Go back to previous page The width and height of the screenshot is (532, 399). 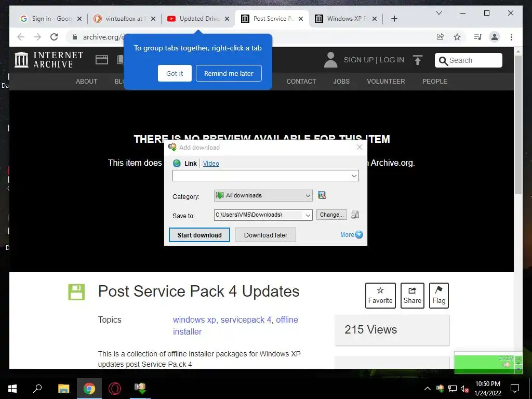click(x=21, y=37)
